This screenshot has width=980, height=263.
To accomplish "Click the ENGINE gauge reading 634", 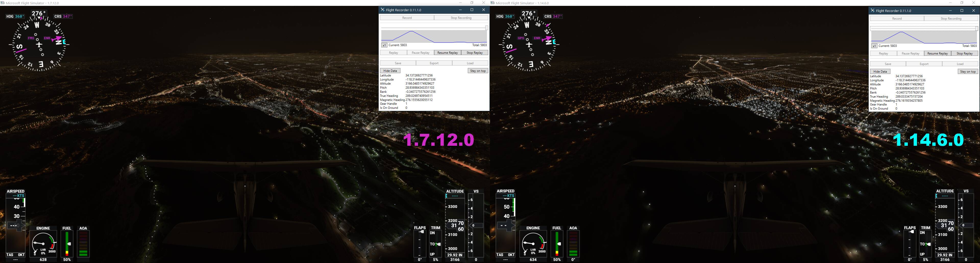I will click(x=533, y=243).
